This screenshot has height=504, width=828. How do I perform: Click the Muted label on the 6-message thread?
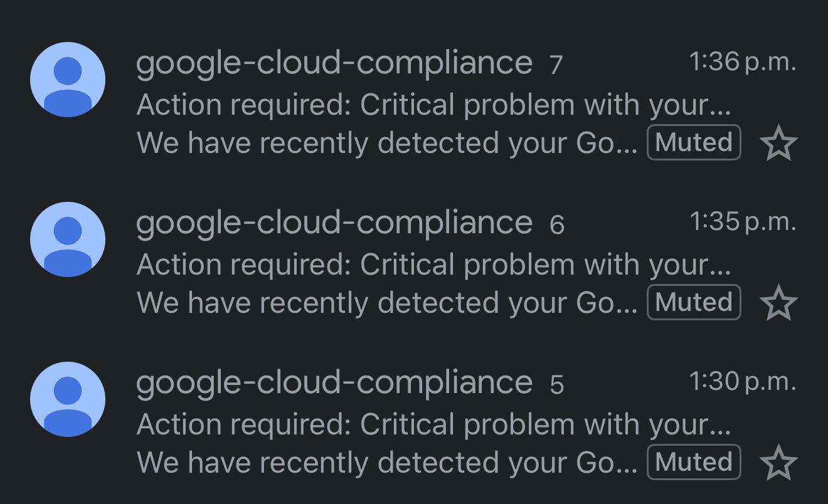[x=694, y=302]
